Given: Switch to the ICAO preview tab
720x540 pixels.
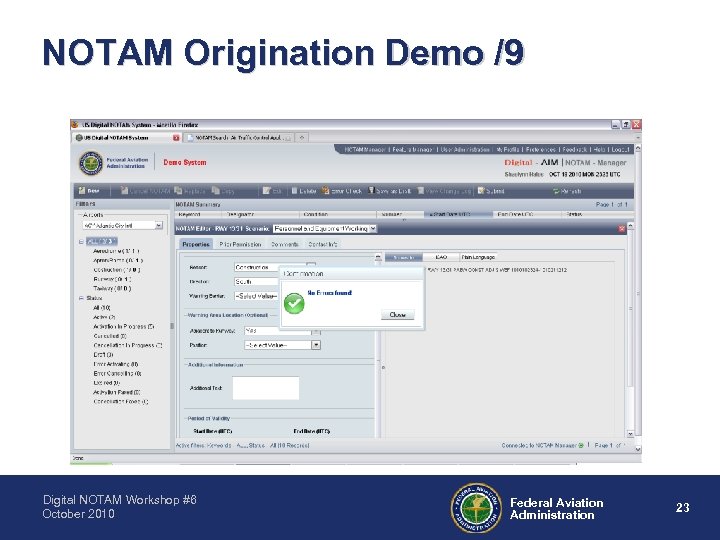Looking at the screenshot, I should coord(441,257).
